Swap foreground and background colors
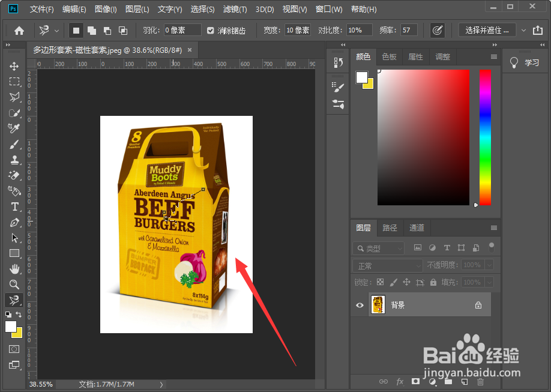551x392 pixels. tap(19, 315)
